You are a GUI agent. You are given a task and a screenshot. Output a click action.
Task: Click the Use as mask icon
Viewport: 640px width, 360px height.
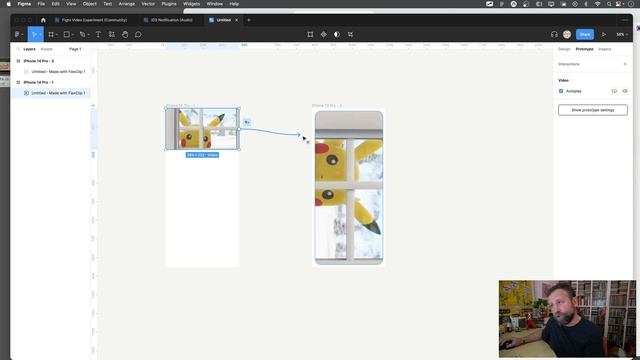click(x=337, y=35)
